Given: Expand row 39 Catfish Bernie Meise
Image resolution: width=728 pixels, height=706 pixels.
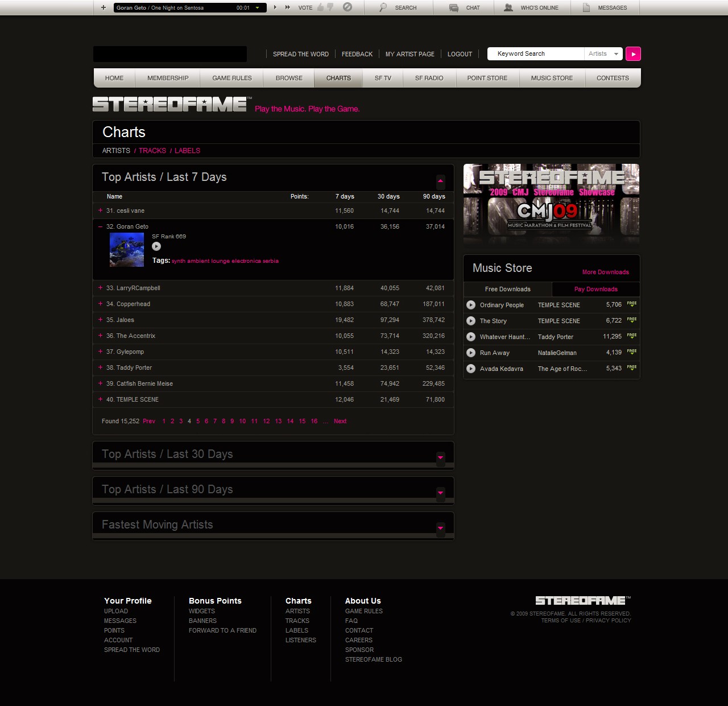Looking at the screenshot, I should [x=101, y=383].
